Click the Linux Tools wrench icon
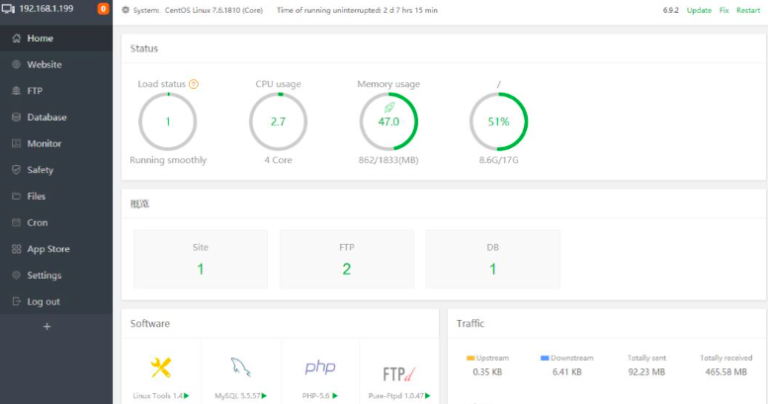This screenshot has width=768, height=404. point(161,368)
